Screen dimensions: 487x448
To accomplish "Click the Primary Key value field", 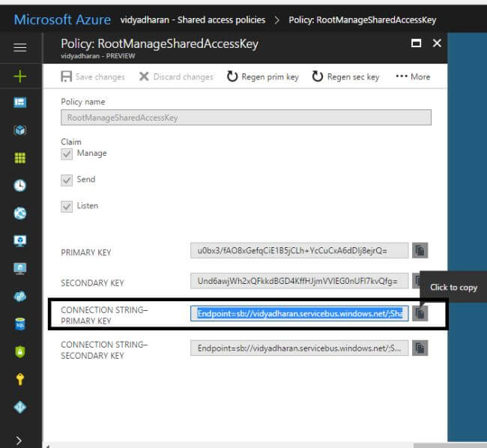I will pyautogui.click(x=300, y=250).
